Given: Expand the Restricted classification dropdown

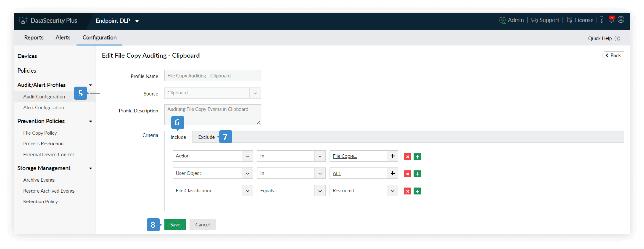Looking at the screenshot, I should pyautogui.click(x=392, y=191).
